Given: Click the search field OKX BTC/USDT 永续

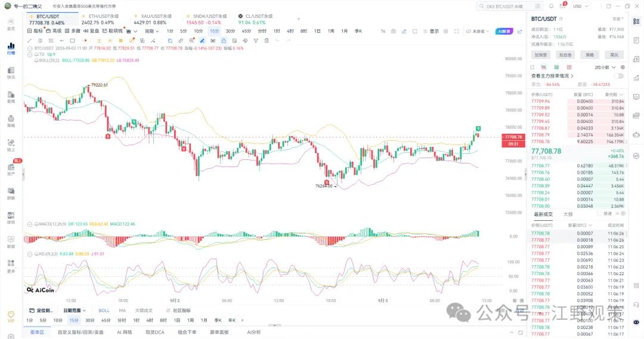Looking at the screenshot, I should pos(509,6).
